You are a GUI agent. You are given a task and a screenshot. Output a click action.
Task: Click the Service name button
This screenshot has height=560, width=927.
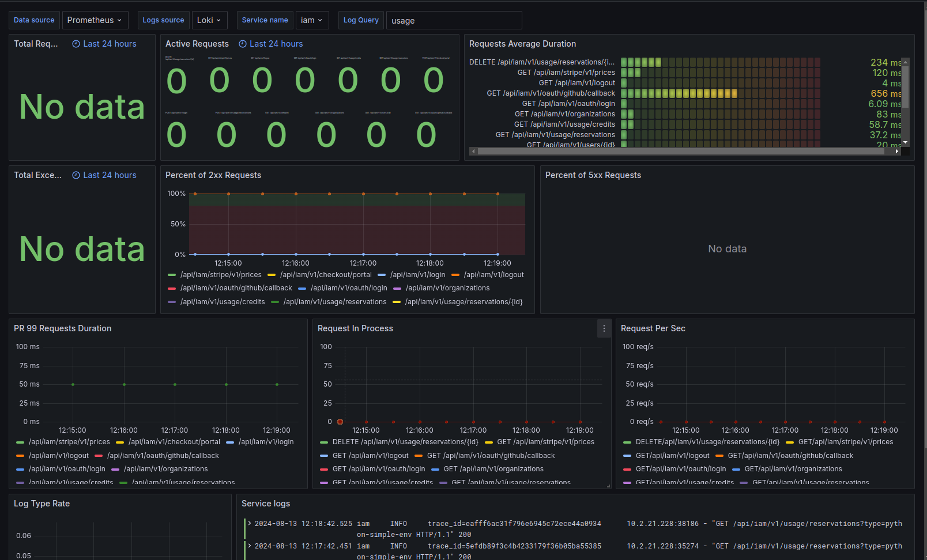[x=265, y=20]
